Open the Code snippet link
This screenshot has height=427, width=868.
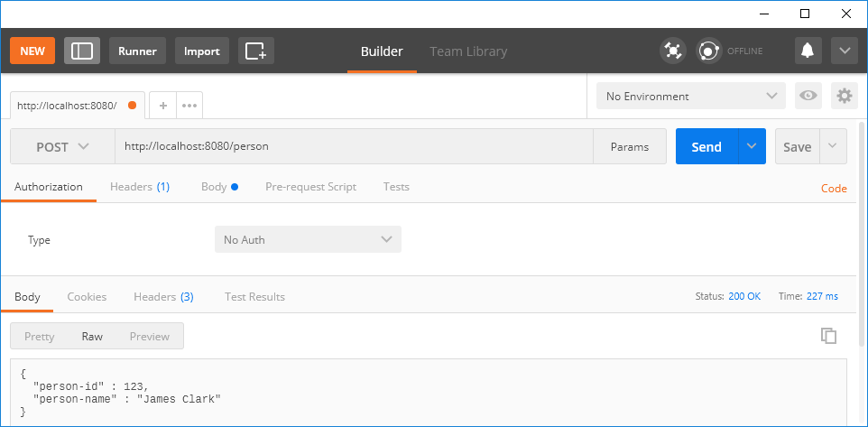834,189
